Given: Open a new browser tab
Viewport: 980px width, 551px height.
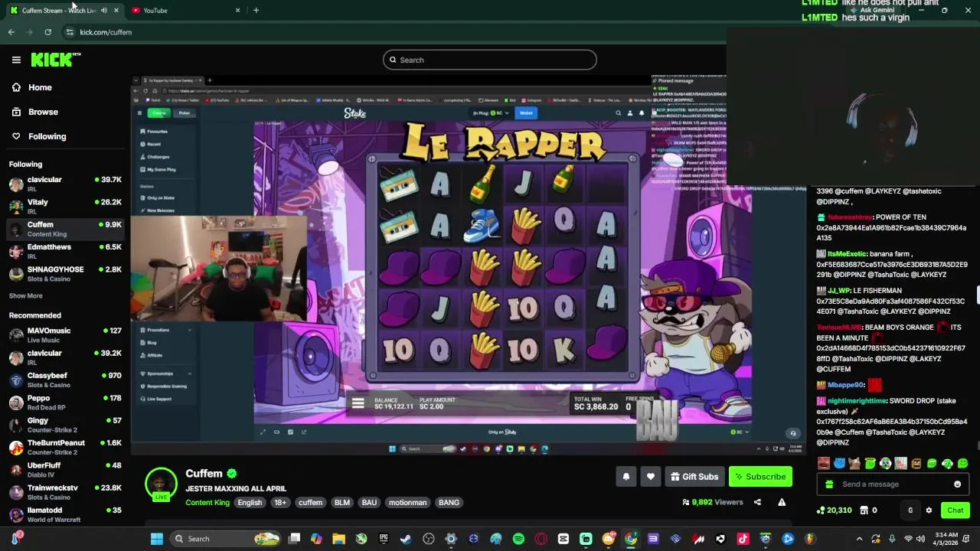Looking at the screenshot, I should 256,11.
